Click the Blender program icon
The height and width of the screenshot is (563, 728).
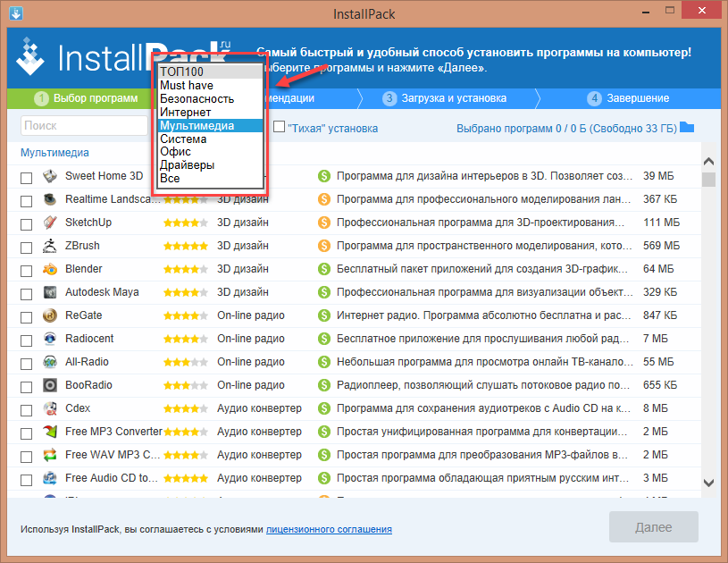click(x=52, y=269)
